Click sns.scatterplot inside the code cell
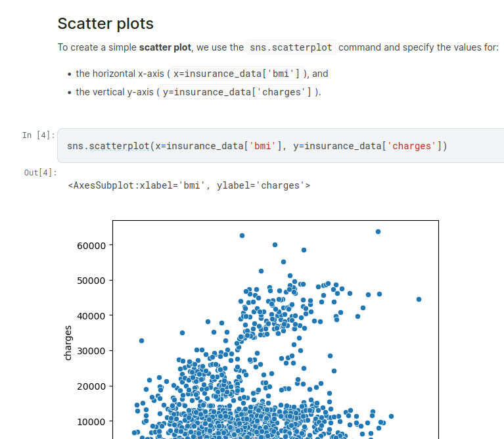The height and width of the screenshot is (439, 504). point(108,145)
